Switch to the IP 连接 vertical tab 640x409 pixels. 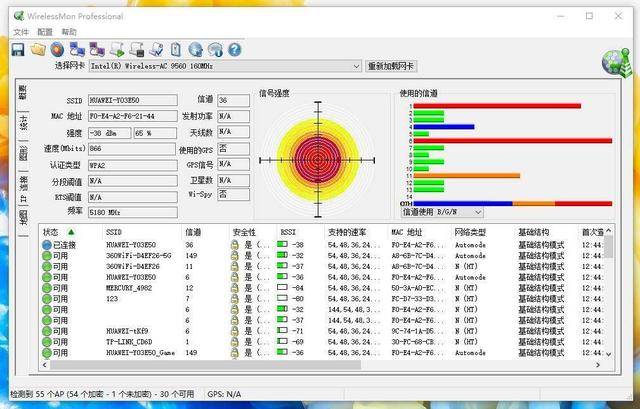point(23,188)
